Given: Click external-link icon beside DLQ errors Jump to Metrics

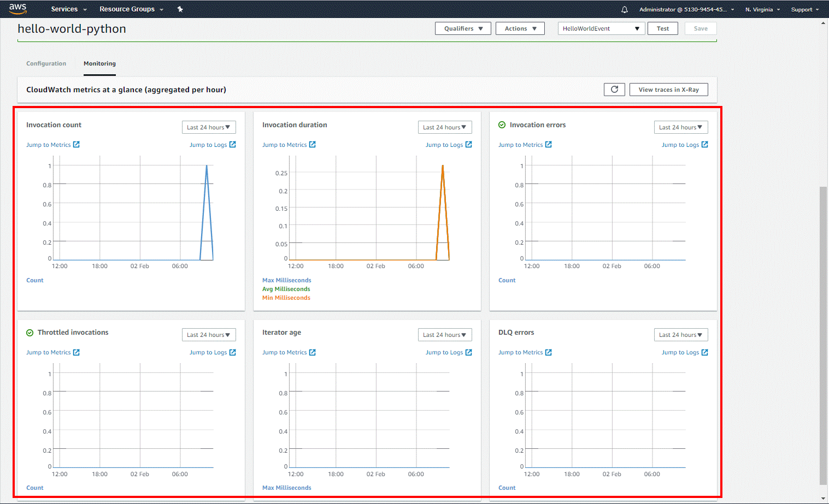Looking at the screenshot, I should pyautogui.click(x=549, y=352).
